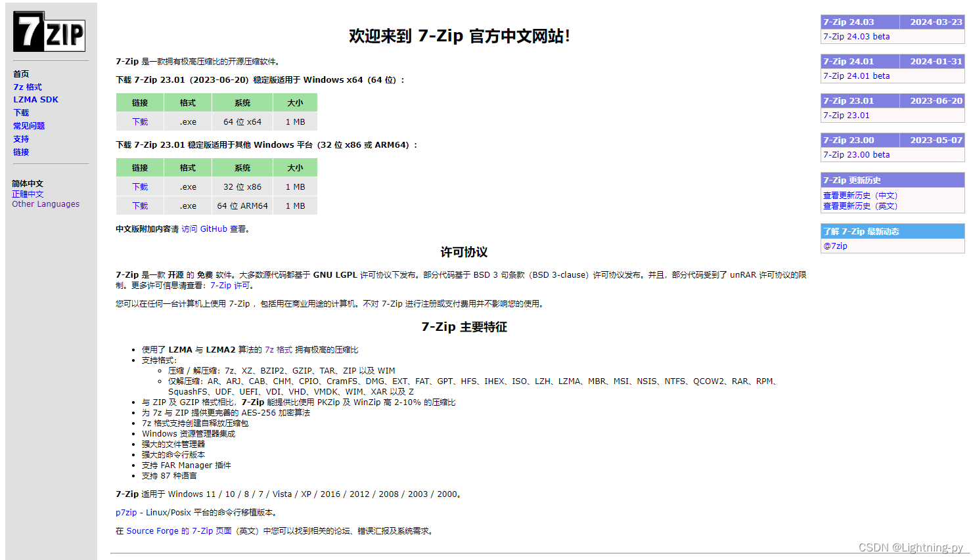
Task: Open the 7z 格式 sidebar link
Action: point(28,87)
